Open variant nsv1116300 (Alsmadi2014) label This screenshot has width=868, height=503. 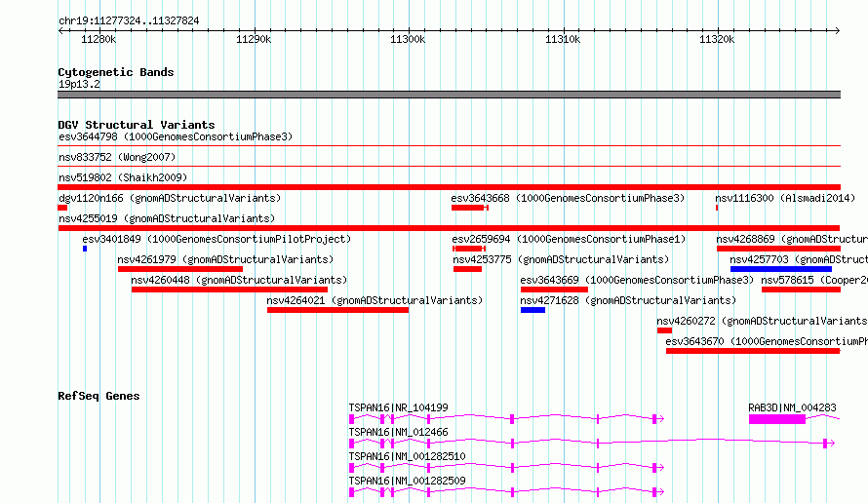click(785, 198)
